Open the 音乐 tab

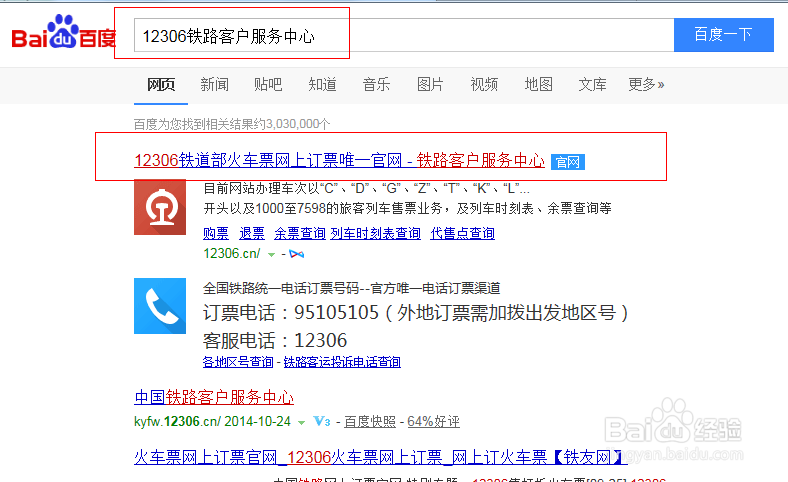click(376, 84)
